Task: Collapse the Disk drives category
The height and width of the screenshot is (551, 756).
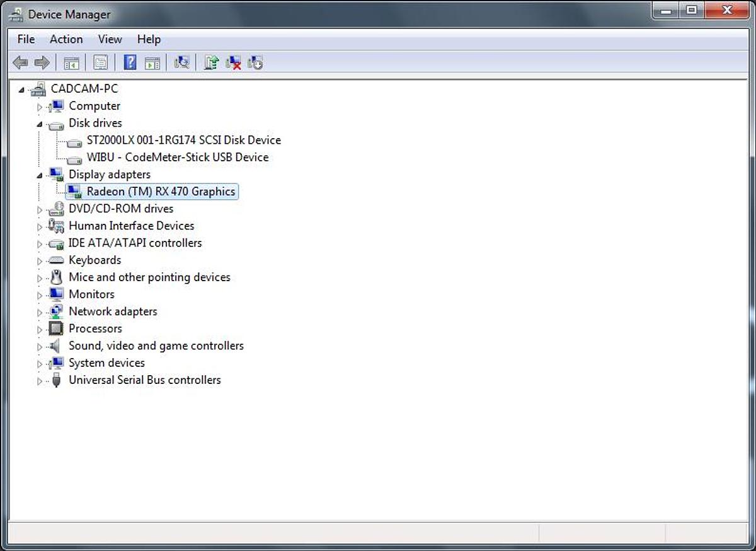Action: click(40, 124)
